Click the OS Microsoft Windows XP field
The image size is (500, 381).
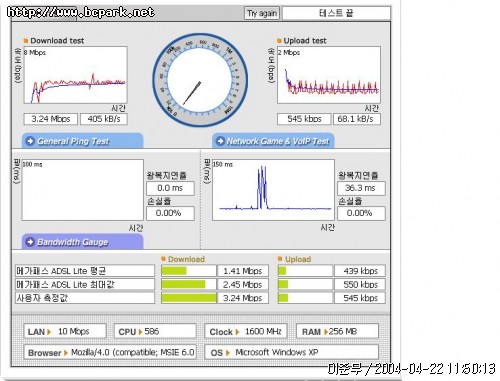292,352
